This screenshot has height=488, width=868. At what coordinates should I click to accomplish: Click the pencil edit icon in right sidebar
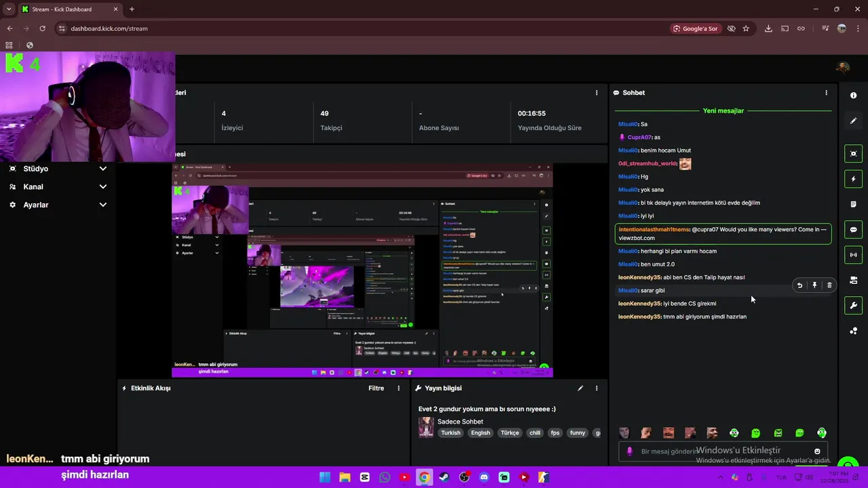[x=853, y=121]
